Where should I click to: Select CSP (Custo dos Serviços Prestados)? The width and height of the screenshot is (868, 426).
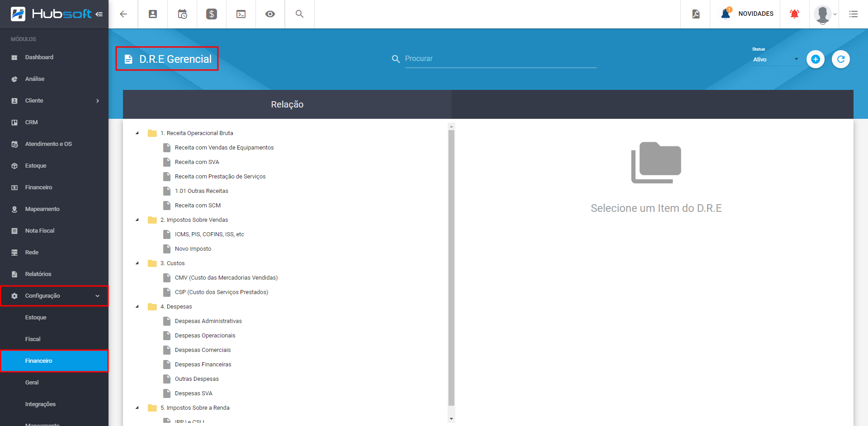click(222, 292)
